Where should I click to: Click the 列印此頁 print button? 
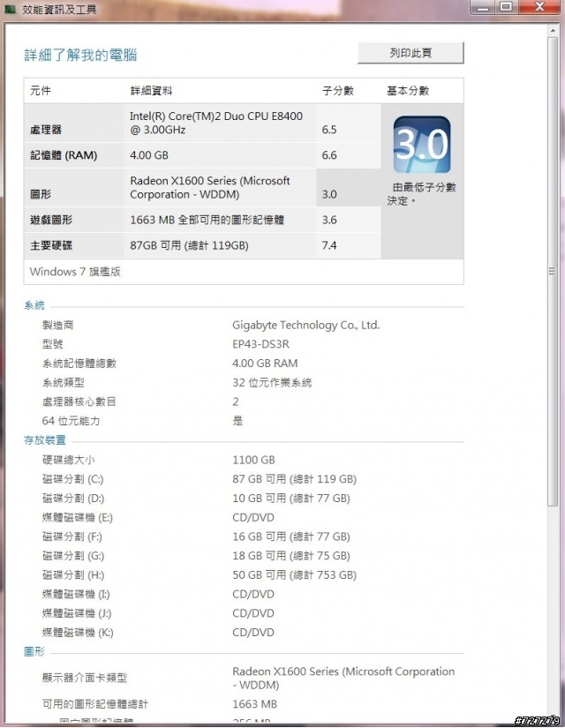click(411, 53)
